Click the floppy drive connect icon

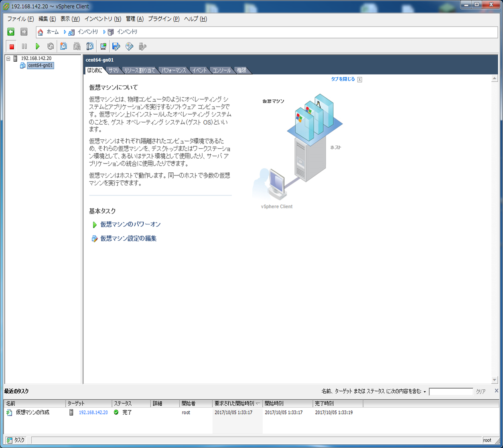tap(116, 46)
